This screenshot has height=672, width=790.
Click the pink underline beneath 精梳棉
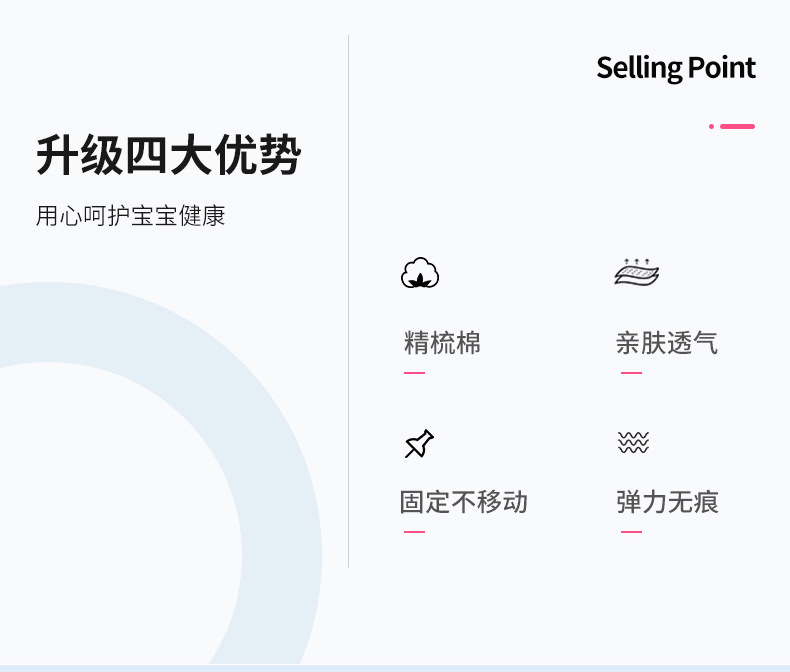point(414,373)
